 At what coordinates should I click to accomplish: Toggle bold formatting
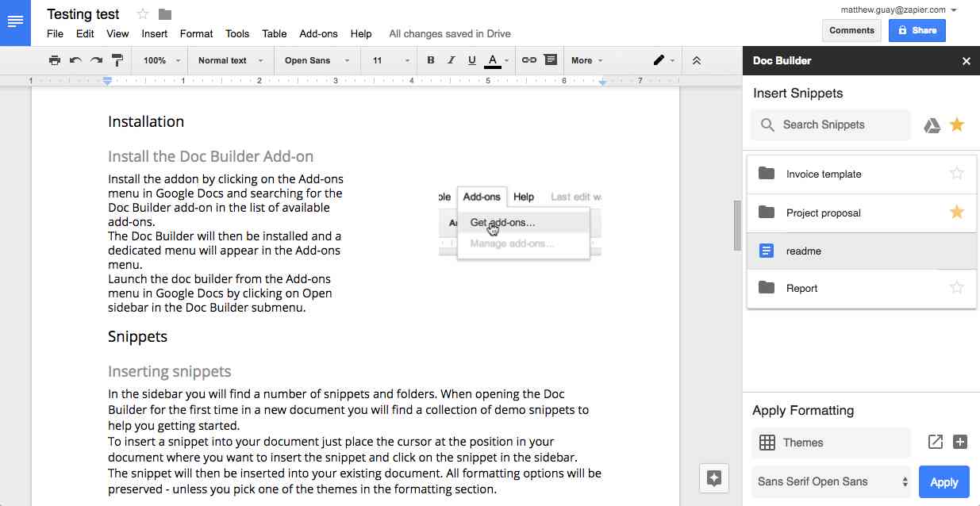(431, 60)
